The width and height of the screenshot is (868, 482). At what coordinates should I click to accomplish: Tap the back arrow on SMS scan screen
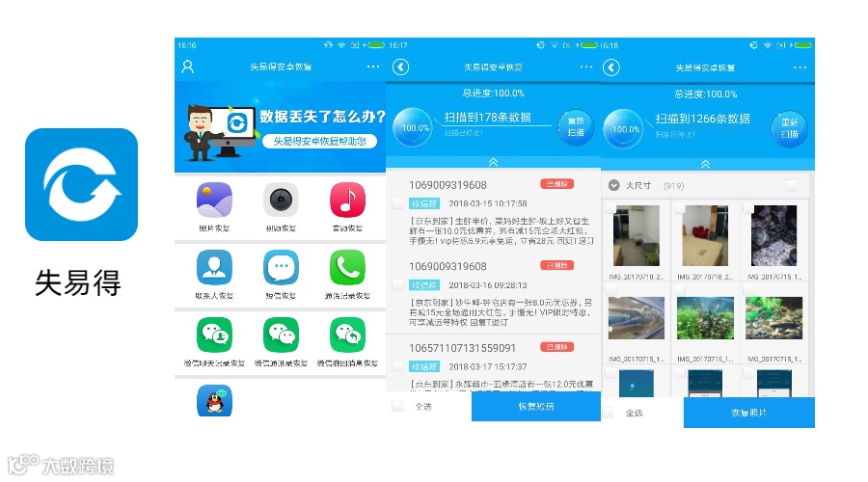pyautogui.click(x=401, y=67)
